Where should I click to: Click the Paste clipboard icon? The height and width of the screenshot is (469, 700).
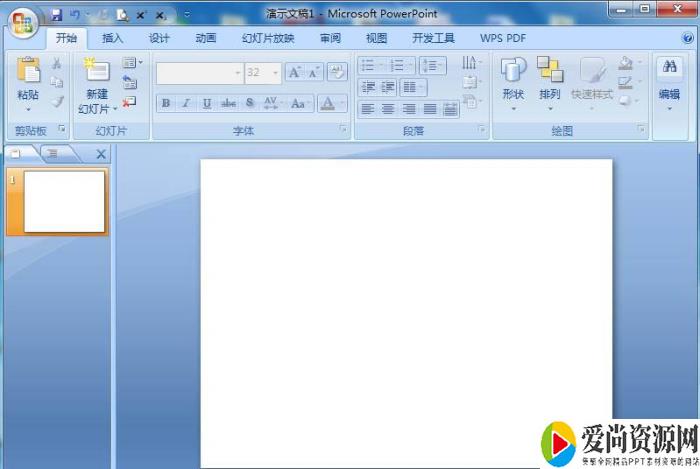[x=28, y=71]
